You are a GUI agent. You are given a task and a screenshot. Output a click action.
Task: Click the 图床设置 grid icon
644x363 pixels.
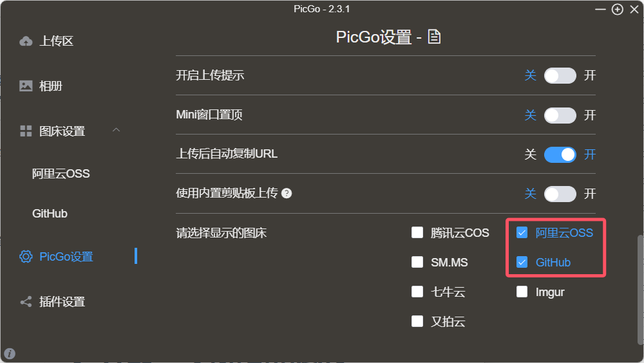point(26,131)
